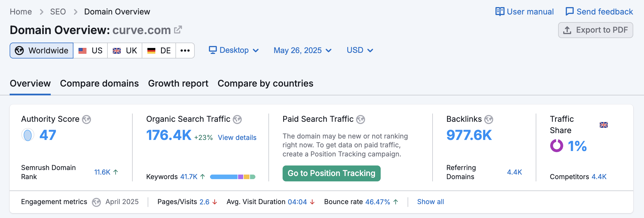This screenshot has height=218, width=644.
Task: Click the US flag icon
Action: [82, 51]
